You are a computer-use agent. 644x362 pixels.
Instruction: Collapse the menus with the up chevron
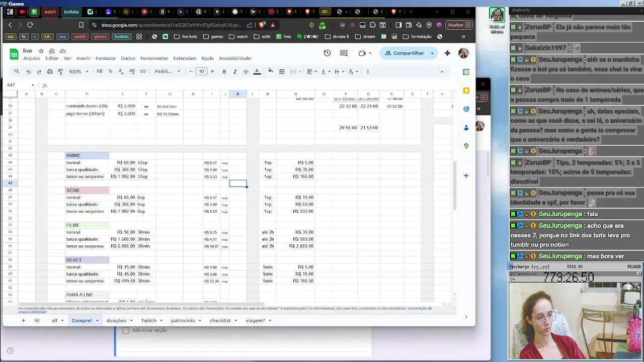pos(442,71)
